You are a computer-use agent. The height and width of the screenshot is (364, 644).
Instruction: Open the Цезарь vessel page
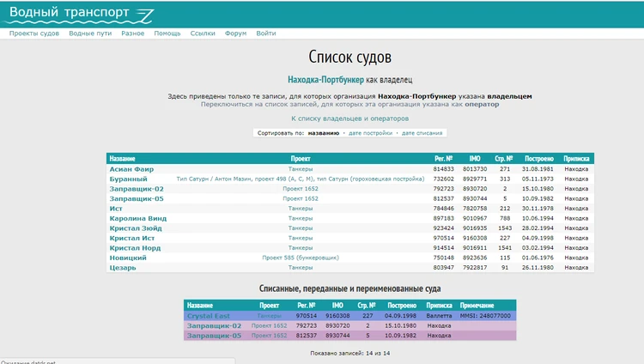tap(123, 267)
